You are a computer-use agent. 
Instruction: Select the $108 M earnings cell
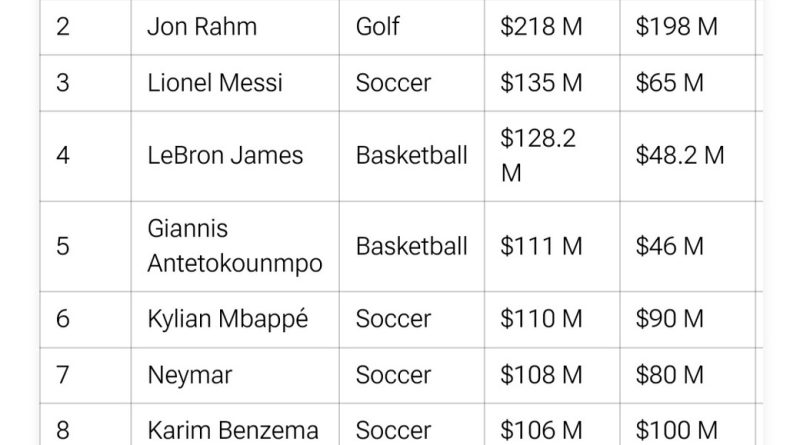tap(541, 376)
